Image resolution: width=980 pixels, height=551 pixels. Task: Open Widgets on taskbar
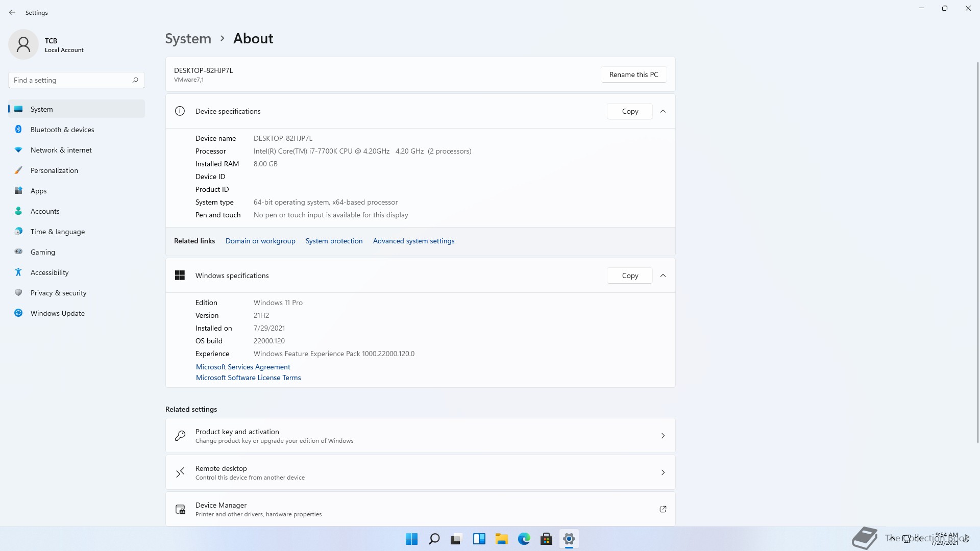[x=479, y=539]
